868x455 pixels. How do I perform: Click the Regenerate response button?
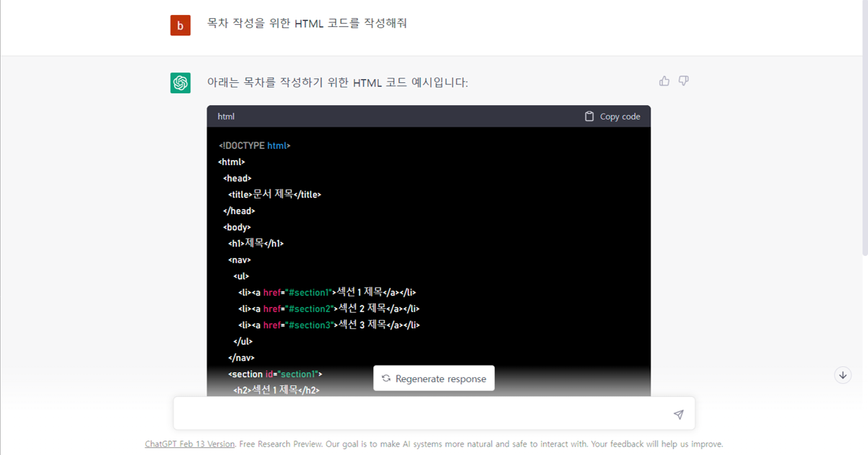434,378
